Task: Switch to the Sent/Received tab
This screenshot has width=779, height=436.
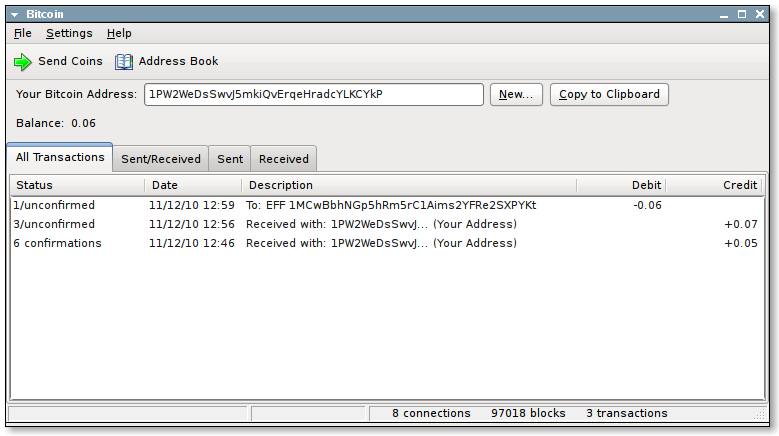Action: tap(160, 159)
